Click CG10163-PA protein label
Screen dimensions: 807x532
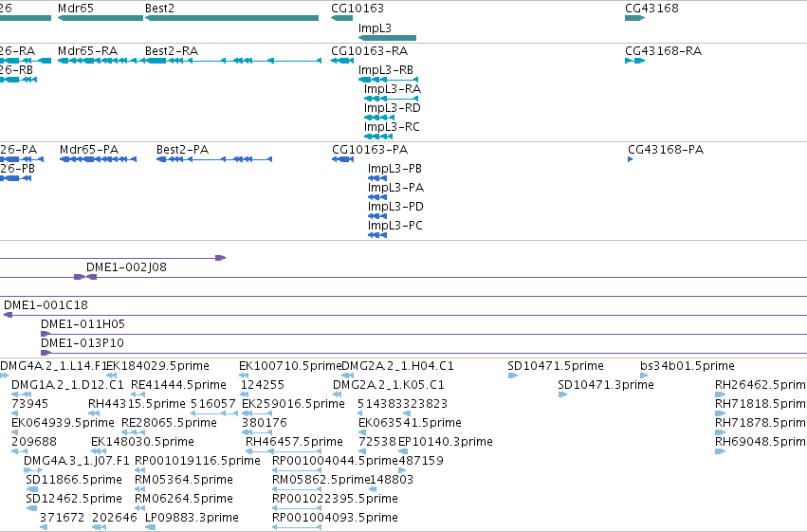click(x=370, y=150)
